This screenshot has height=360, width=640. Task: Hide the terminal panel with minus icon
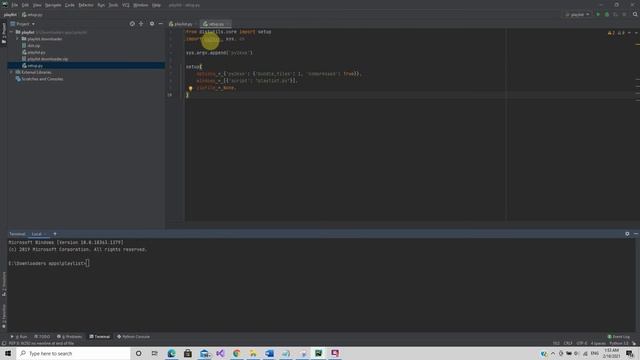[x=636, y=234]
